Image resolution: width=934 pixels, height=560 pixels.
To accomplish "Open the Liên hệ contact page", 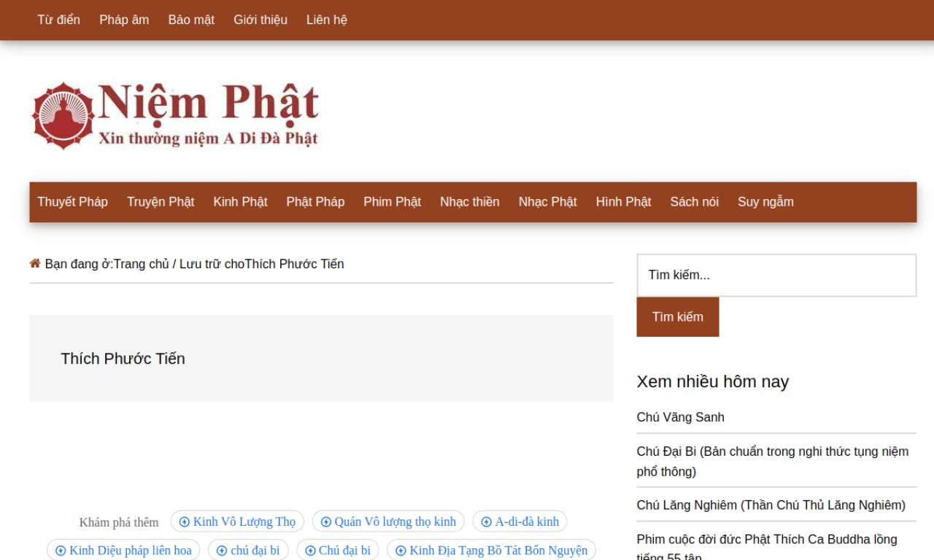I will pos(327,20).
